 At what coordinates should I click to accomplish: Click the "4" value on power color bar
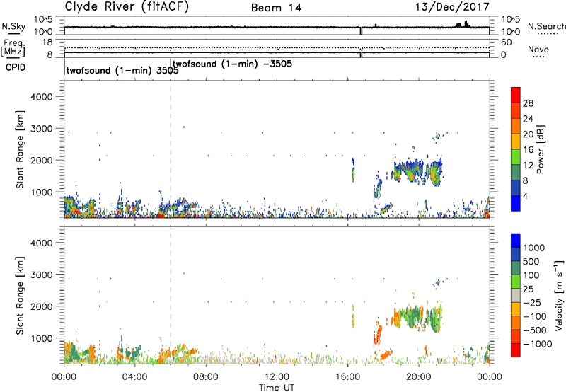click(525, 196)
